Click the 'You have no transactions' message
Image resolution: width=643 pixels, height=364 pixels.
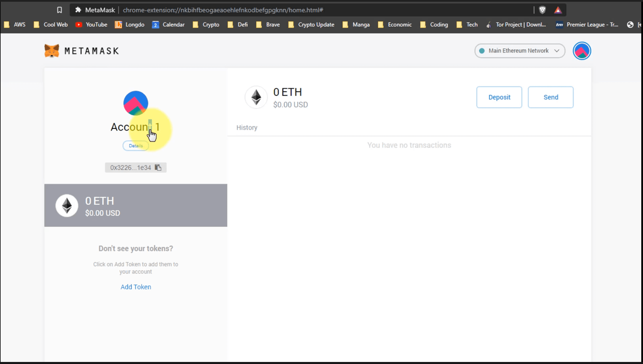(409, 145)
